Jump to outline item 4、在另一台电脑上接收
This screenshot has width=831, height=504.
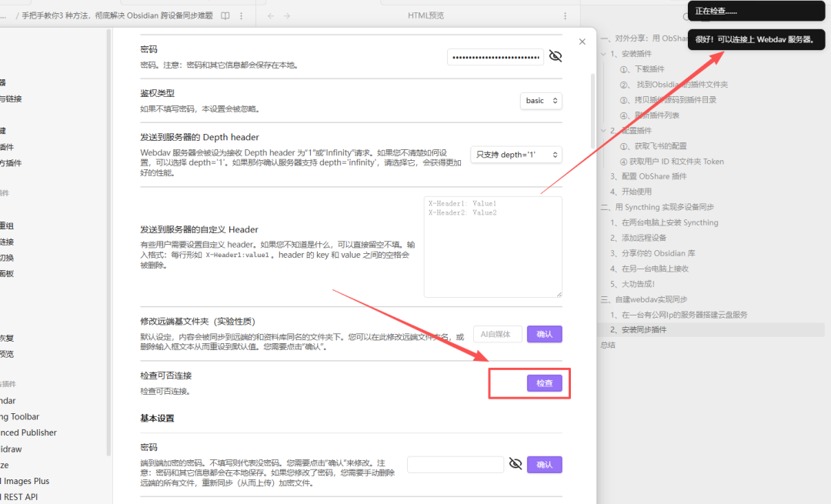[x=649, y=269]
